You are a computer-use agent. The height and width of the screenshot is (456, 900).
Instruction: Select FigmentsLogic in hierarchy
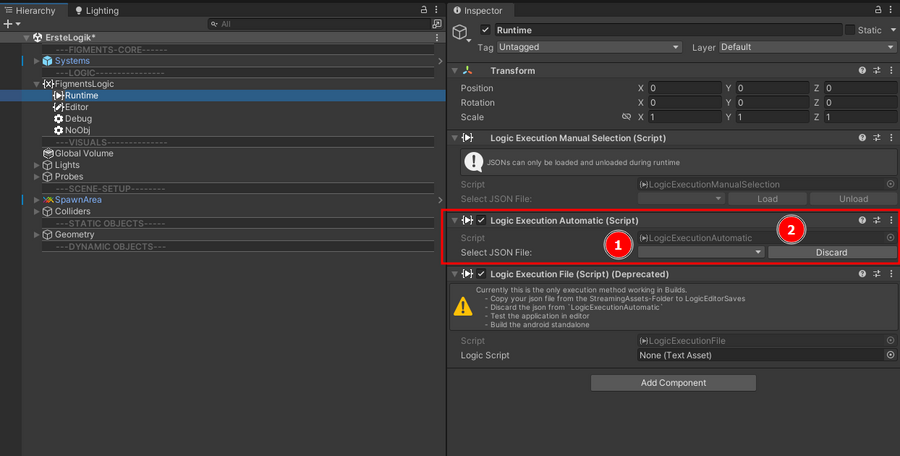84,84
